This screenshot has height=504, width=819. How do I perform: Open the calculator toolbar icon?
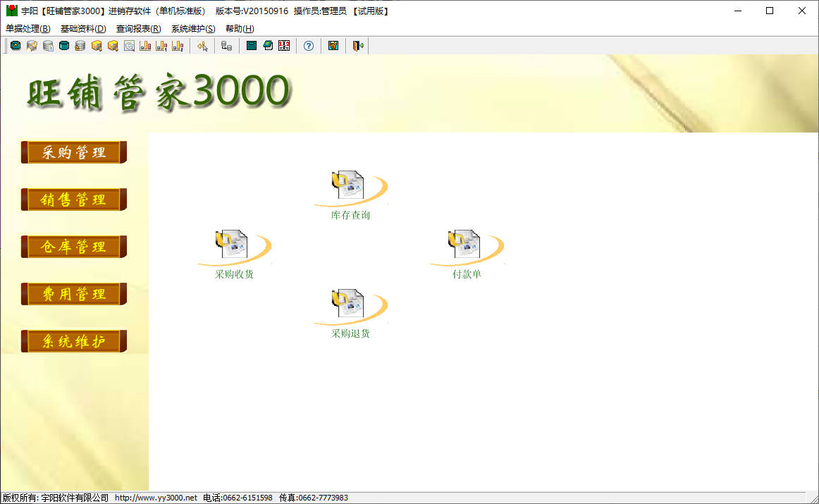(251, 46)
